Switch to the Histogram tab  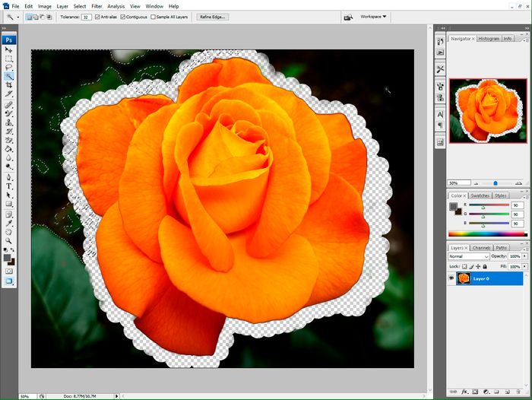[489, 38]
